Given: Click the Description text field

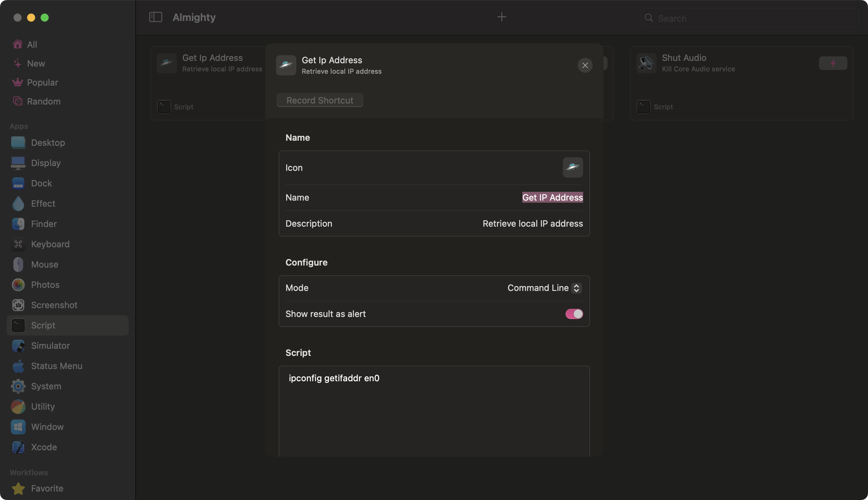Looking at the screenshot, I should point(532,224).
